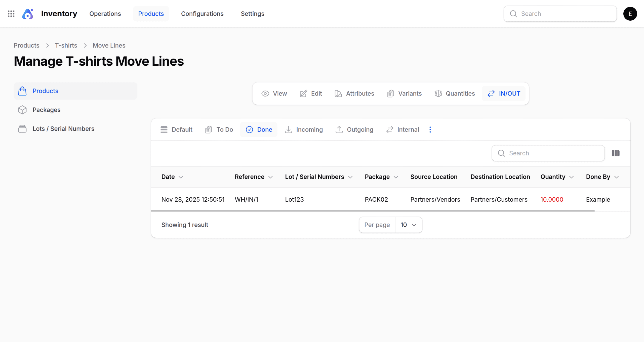
Task: Select the To Do filter tab
Action: pyautogui.click(x=219, y=130)
